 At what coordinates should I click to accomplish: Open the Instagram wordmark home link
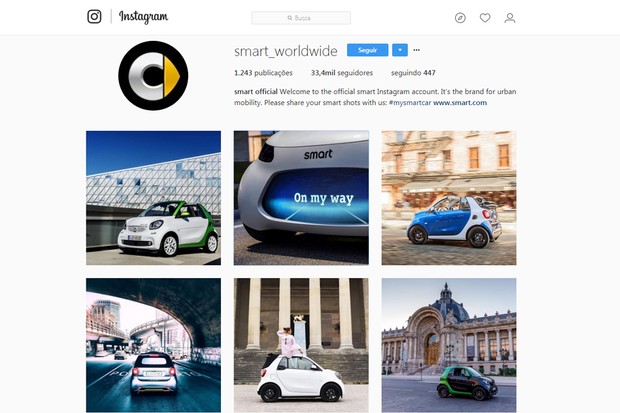click(x=144, y=17)
